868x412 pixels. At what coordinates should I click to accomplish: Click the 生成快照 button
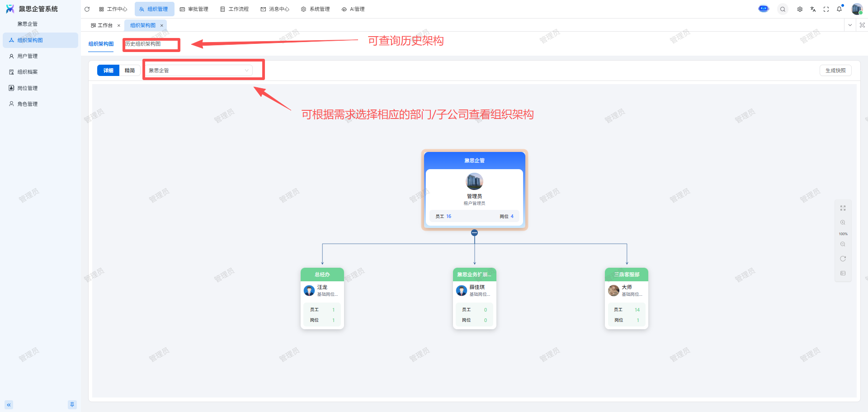(835, 71)
